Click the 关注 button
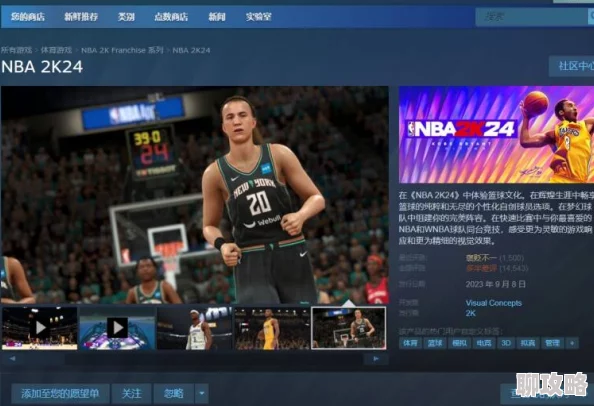This screenshot has width=594, height=406. pos(131,394)
